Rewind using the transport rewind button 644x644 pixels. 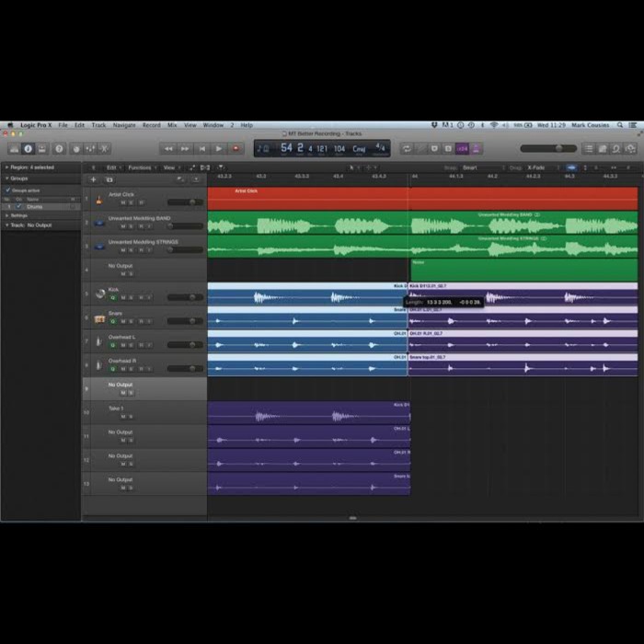(167, 148)
